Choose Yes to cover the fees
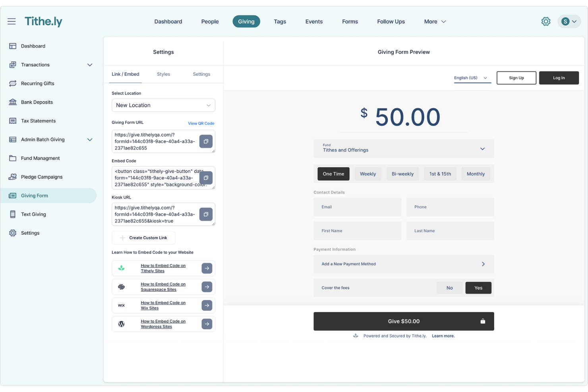This screenshot has width=588, height=392. tap(478, 288)
